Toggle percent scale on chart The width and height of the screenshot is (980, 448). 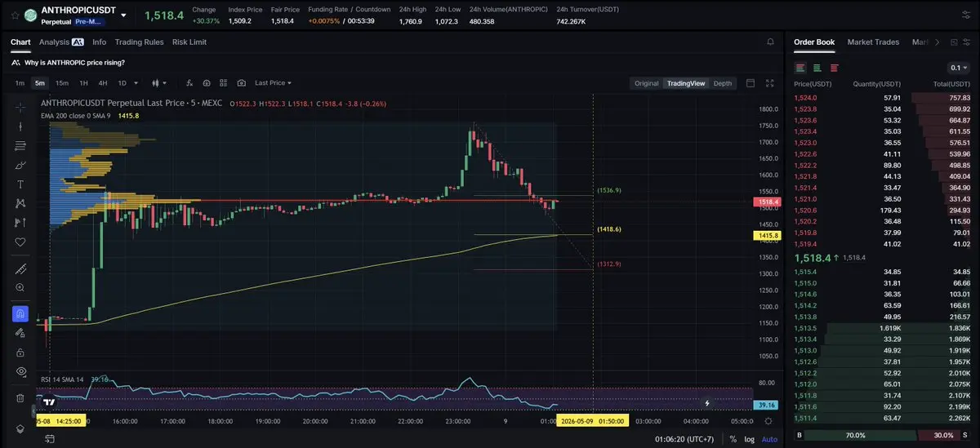coord(733,439)
